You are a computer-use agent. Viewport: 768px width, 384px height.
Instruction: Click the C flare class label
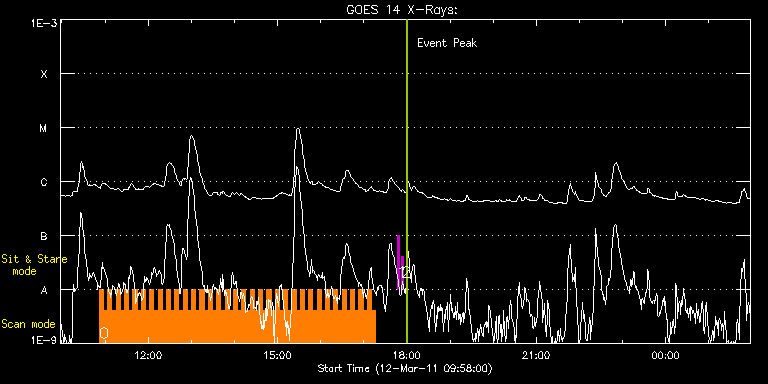[44, 182]
